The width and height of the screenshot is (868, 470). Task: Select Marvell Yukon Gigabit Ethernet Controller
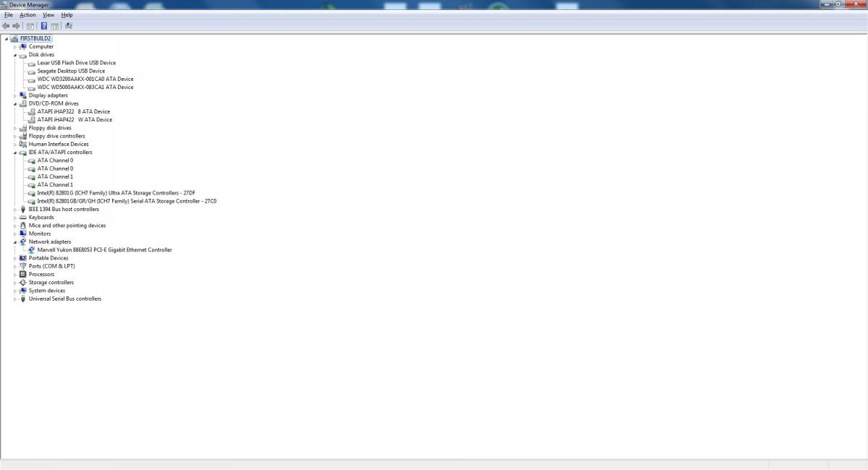click(104, 250)
